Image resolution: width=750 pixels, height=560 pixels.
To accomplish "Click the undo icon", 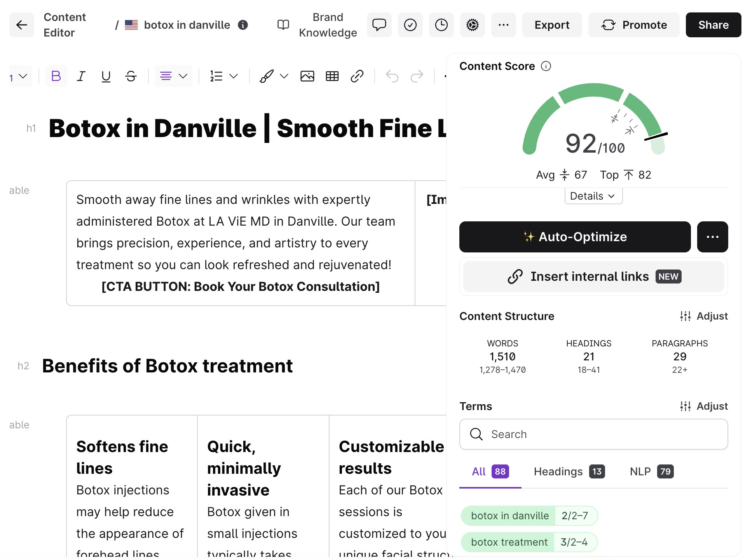I will click(392, 76).
